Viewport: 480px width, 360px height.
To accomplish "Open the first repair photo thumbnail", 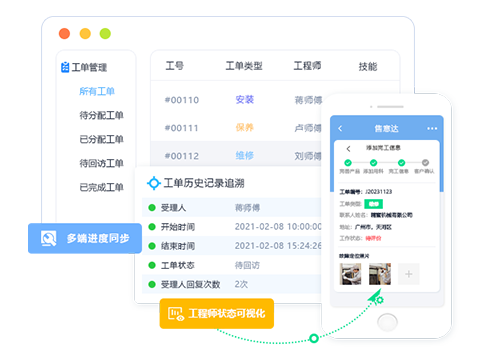I will click(x=350, y=274).
